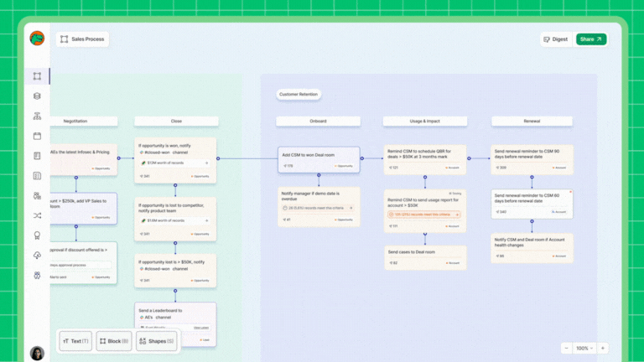Open the award badge icon in sidebar

(37, 235)
